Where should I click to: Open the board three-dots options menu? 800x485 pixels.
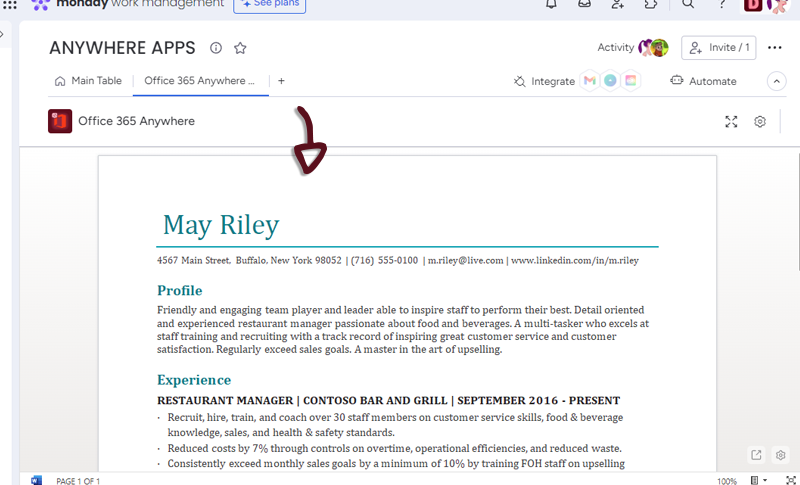click(x=775, y=48)
